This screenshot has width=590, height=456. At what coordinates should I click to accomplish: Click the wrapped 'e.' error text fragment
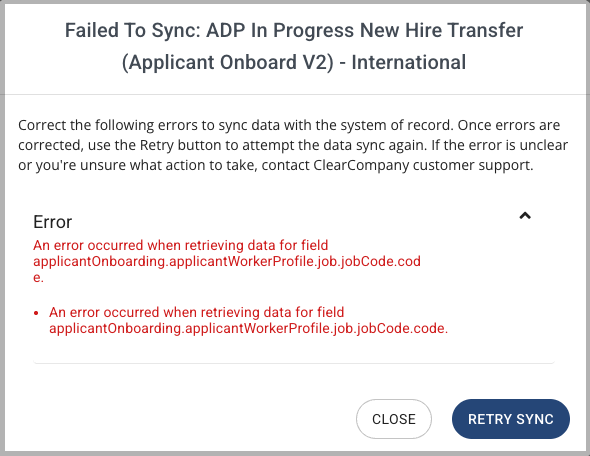(38, 278)
